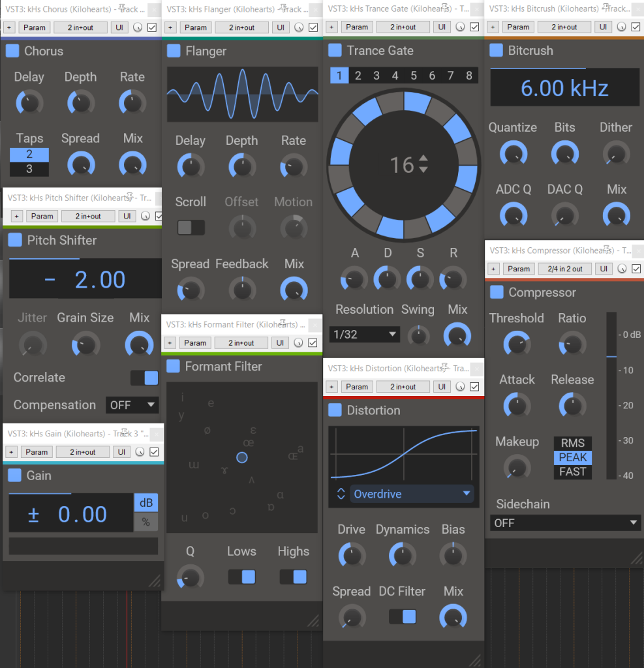Toggle the Bitcrush enable square
Screen dimensions: 644x668
pyautogui.click(x=496, y=50)
